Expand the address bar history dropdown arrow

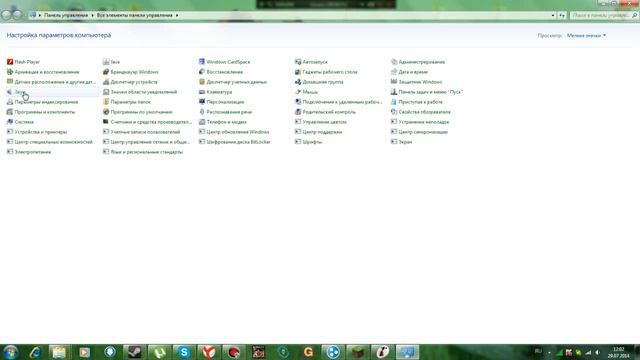(x=553, y=16)
